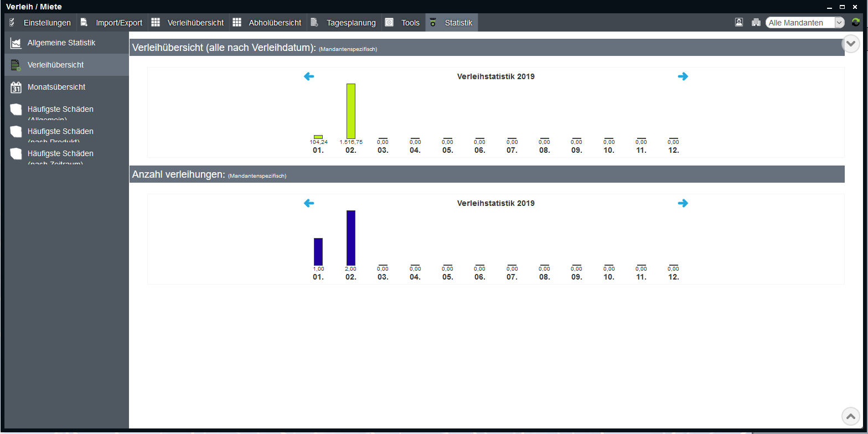Screen dimensions: 868x434
Task: Open the Alle Mandanten dropdown
Action: (x=805, y=23)
